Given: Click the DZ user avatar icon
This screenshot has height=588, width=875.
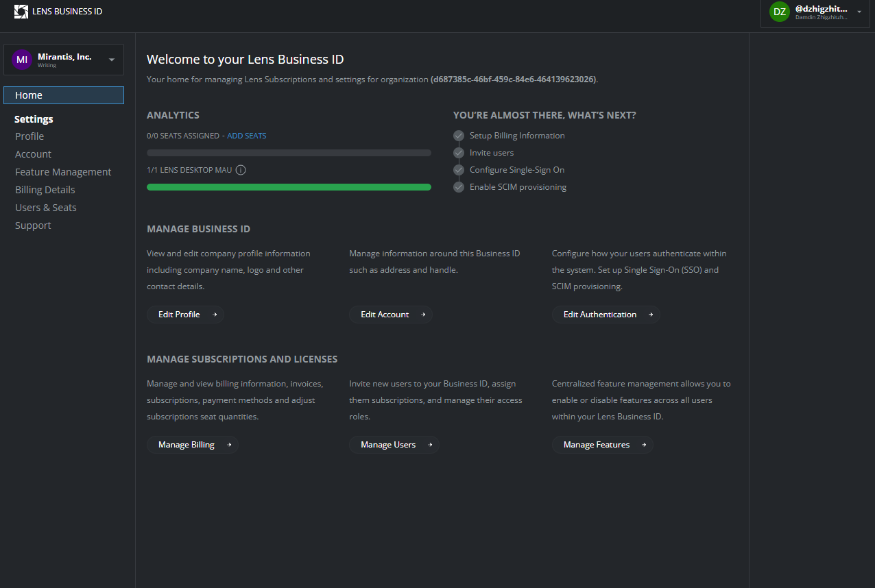Looking at the screenshot, I should [x=779, y=12].
